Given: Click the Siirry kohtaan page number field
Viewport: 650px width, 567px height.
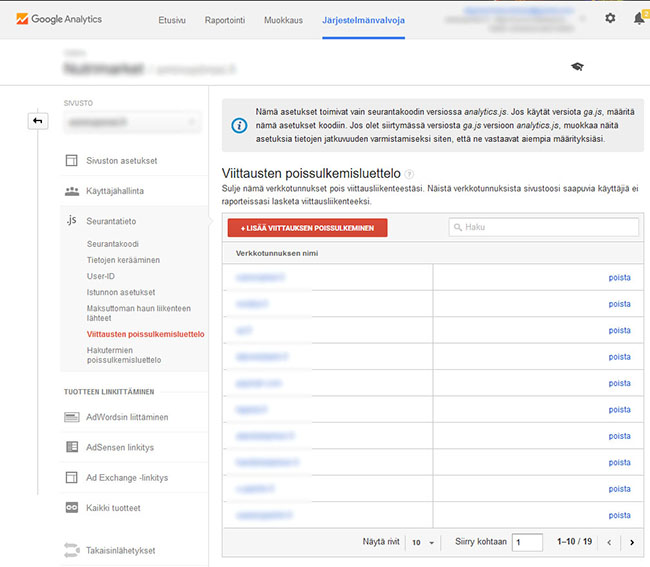Looking at the screenshot, I should (x=527, y=542).
